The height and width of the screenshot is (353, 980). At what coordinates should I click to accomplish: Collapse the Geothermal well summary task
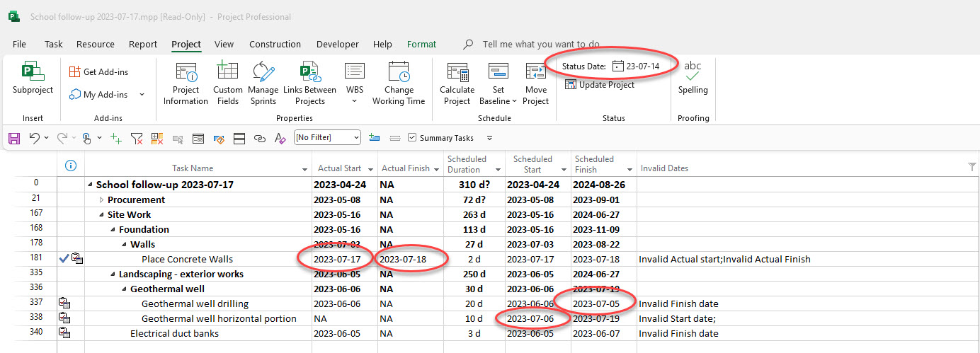pyautogui.click(x=124, y=289)
